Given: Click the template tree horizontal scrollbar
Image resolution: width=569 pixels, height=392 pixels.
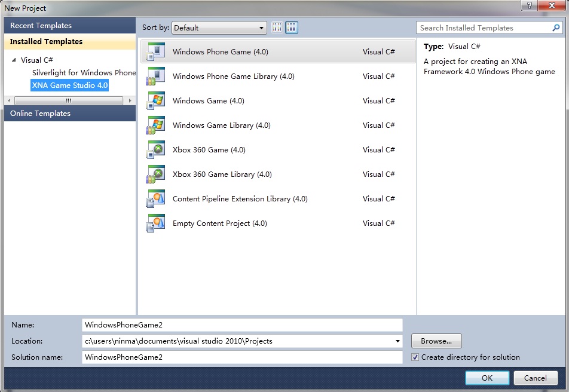Looking at the screenshot, I should (69, 101).
